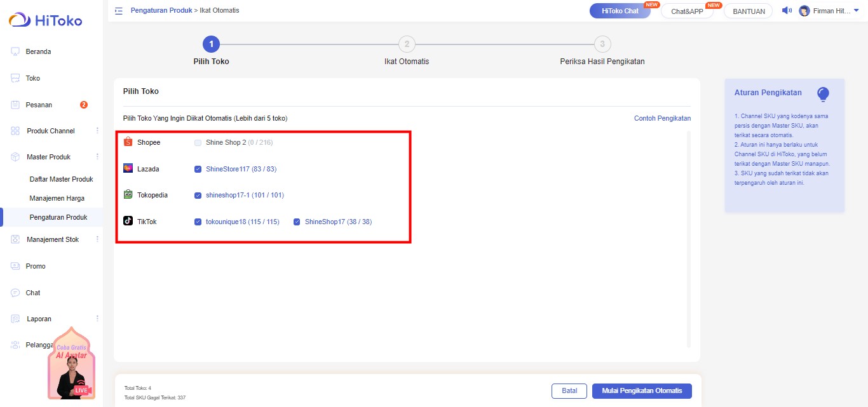Click the shineshop17-1 (101 / 101) label
868x407 pixels.
point(245,195)
